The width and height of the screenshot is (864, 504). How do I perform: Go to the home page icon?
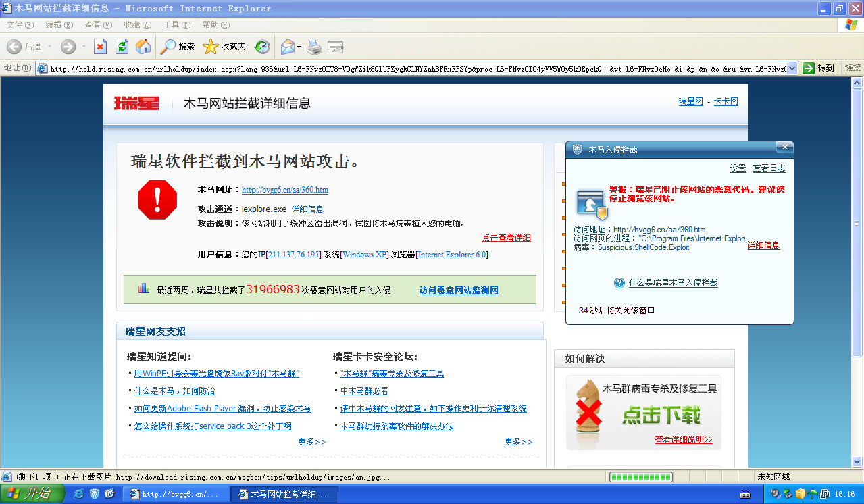143,46
